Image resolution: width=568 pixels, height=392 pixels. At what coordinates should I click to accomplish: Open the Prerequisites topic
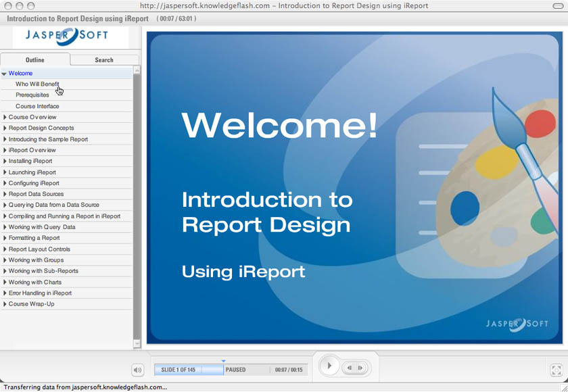[x=32, y=95]
